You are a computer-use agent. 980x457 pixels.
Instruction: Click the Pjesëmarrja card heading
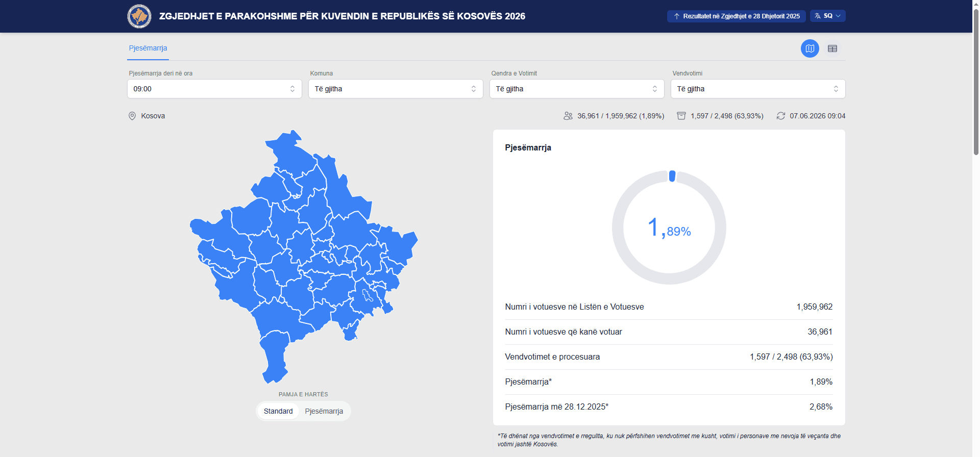click(528, 147)
